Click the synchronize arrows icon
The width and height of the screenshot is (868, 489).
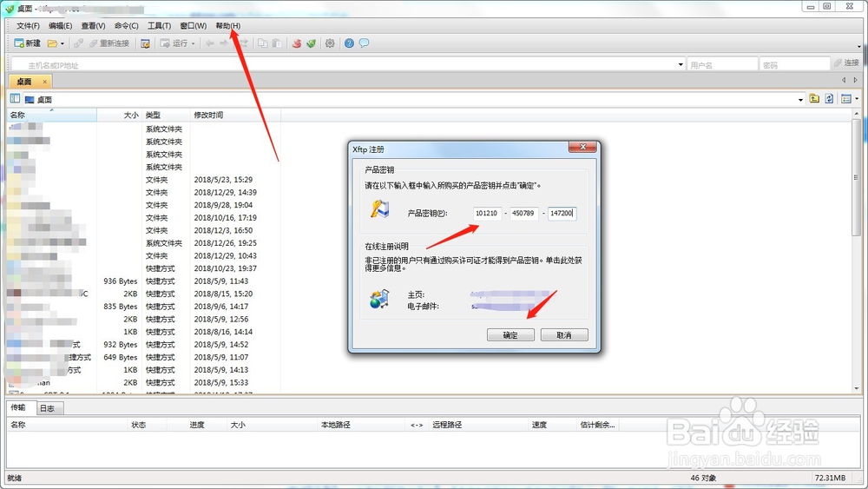[x=243, y=43]
